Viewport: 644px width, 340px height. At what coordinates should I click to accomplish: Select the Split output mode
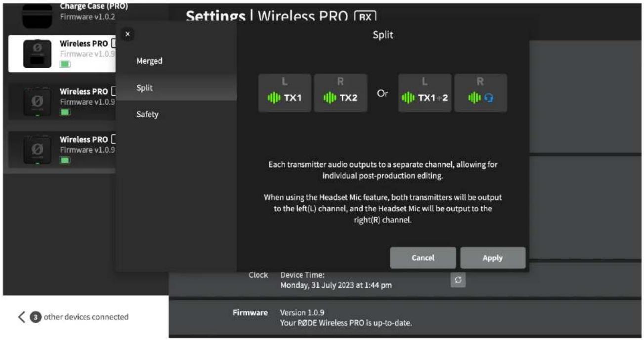tap(176, 88)
